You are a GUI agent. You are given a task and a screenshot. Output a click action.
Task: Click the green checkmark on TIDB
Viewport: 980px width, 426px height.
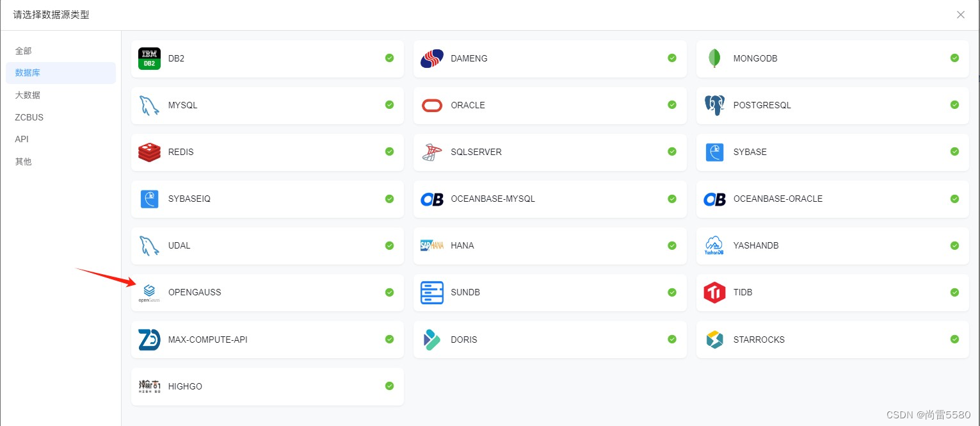click(x=954, y=292)
